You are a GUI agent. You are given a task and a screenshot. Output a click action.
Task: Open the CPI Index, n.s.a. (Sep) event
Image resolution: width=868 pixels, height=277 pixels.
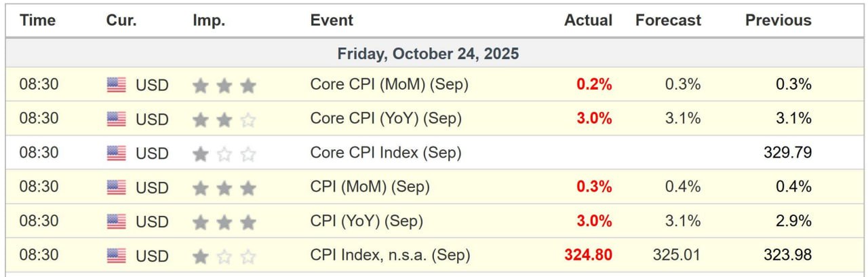coord(390,256)
